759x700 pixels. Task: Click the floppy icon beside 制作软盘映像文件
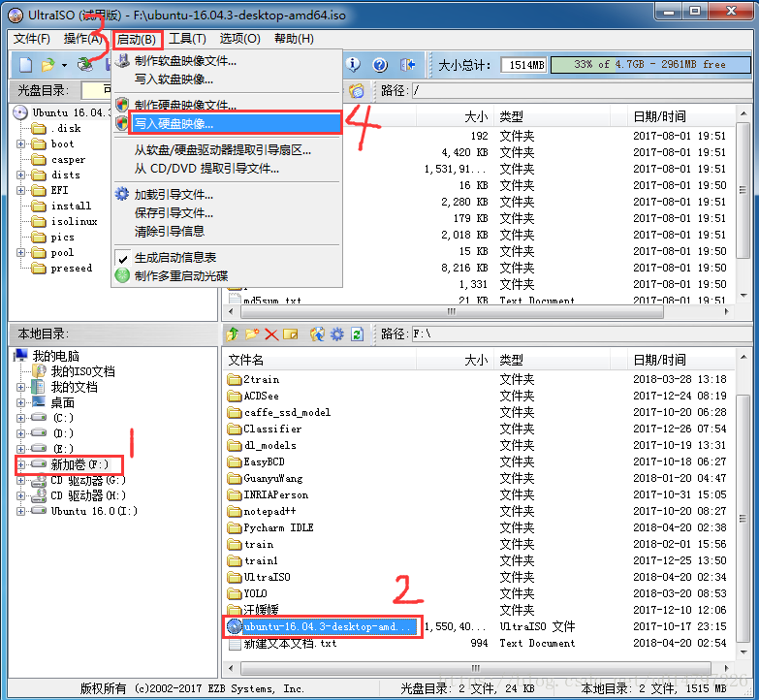123,61
